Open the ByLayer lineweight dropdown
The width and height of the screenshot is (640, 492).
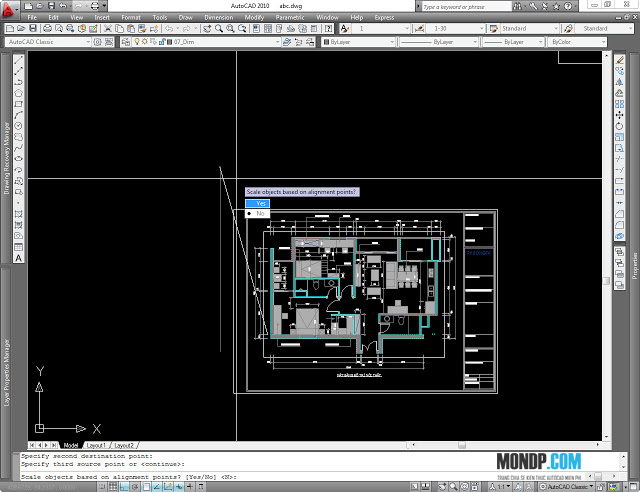[x=513, y=42]
